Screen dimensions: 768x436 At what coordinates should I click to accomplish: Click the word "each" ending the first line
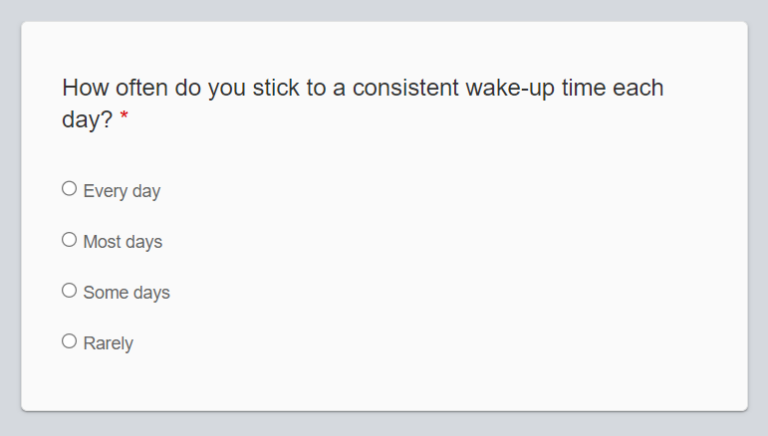tap(640, 88)
